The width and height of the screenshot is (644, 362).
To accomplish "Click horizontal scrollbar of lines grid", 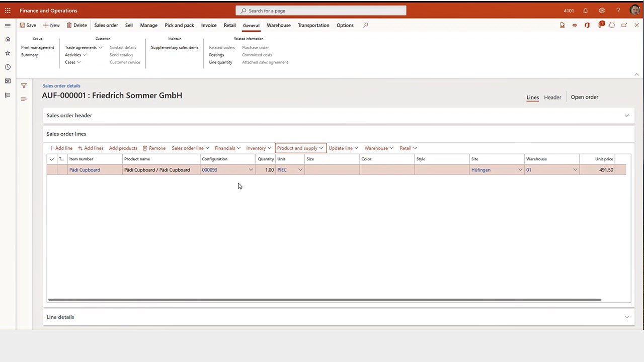I will 325,300.
